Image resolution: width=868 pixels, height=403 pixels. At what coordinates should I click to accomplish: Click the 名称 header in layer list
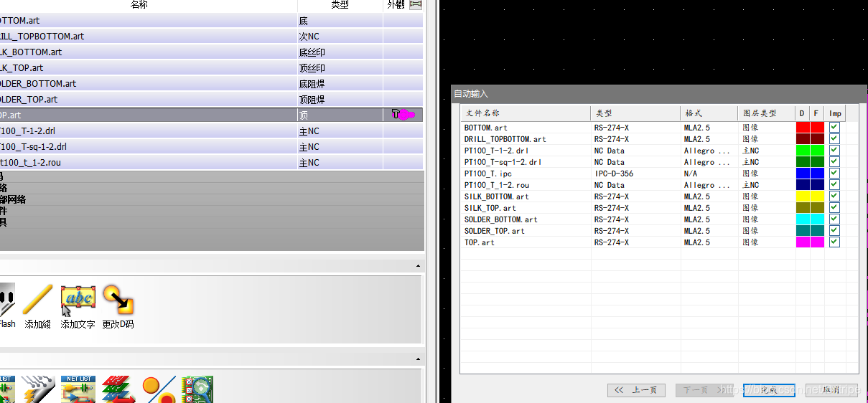pyautogui.click(x=139, y=5)
